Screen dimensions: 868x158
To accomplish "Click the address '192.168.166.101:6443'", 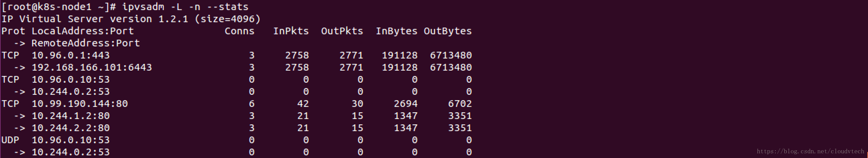I will tap(92, 68).
